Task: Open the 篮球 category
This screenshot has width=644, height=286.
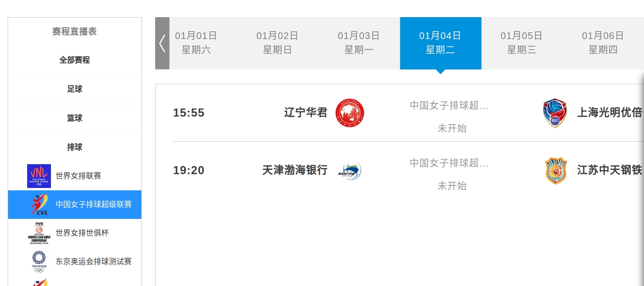Action: point(75,118)
